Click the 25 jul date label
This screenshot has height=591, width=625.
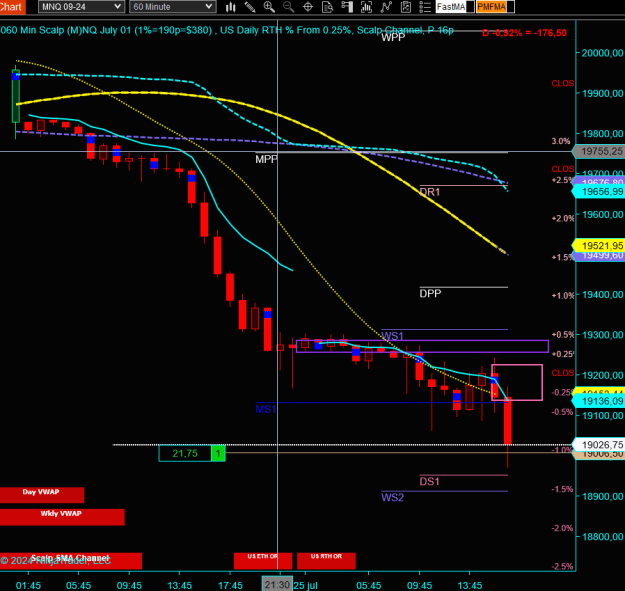point(306,585)
